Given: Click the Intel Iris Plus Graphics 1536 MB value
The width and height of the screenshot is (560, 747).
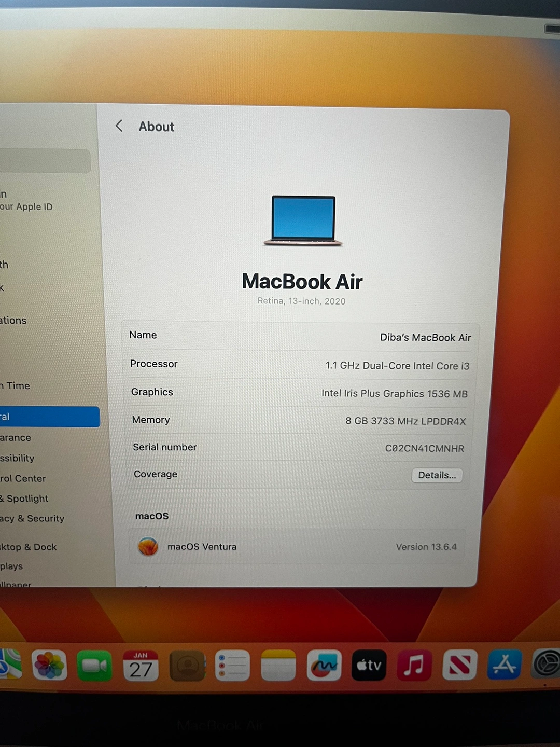Looking at the screenshot, I should pos(394,394).
